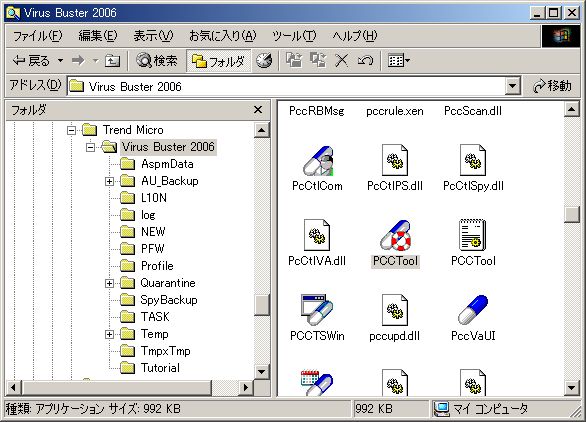This screenshot has width=586, height=422.
Task: Close the フォルダ pane
Action: (x=258, y=110)
